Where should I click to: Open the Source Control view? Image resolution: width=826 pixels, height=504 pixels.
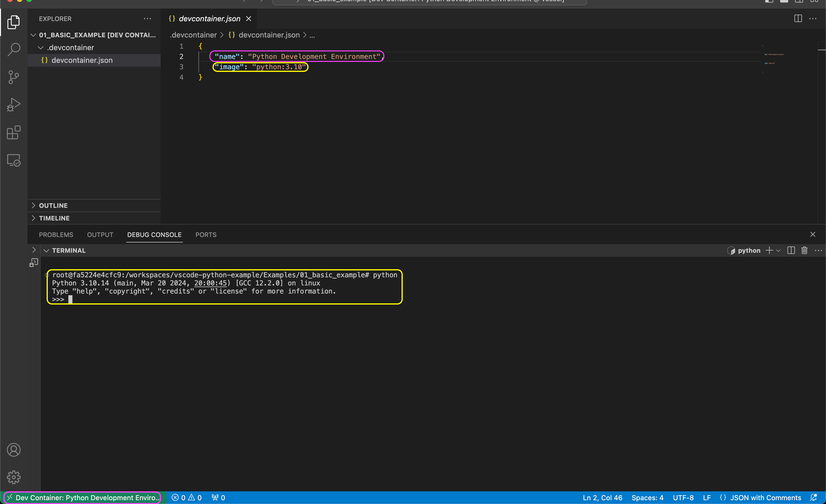click(14, 77)
